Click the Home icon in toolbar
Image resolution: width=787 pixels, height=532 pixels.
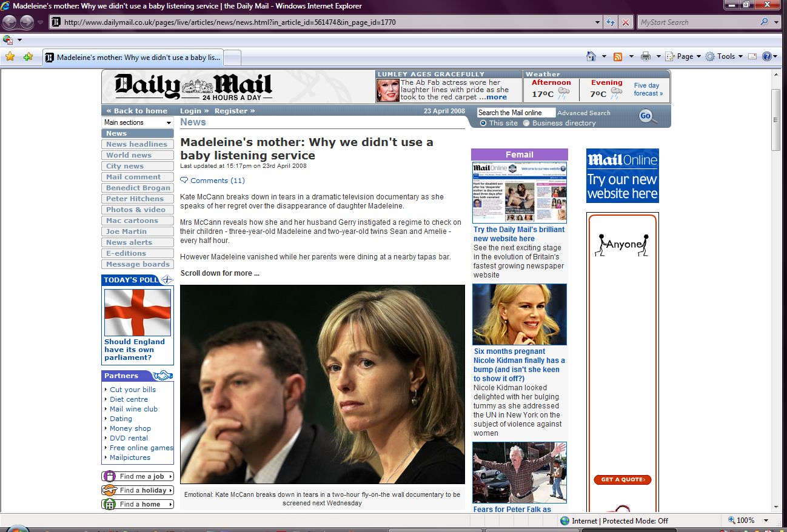(x=591, y=56)
